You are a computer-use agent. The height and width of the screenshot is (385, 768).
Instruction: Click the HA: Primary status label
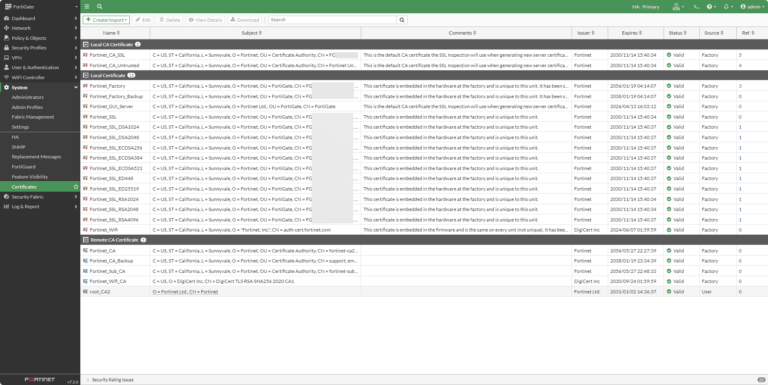[646, 7]
